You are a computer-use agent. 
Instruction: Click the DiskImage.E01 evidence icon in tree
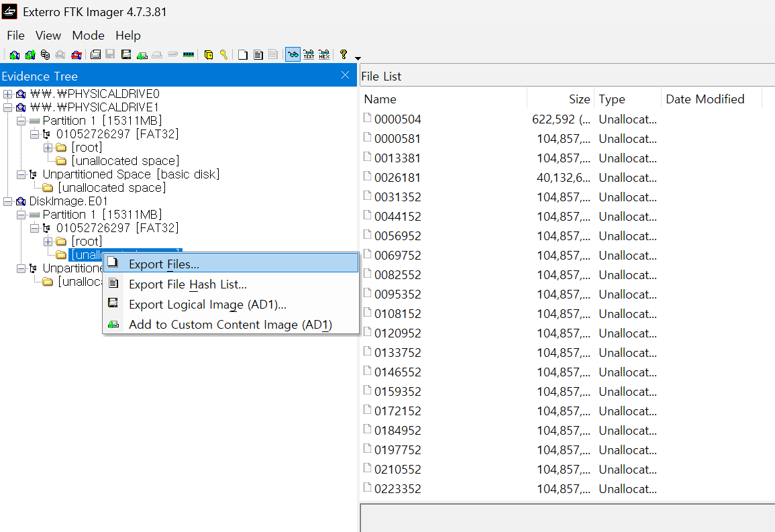point(21,201)
